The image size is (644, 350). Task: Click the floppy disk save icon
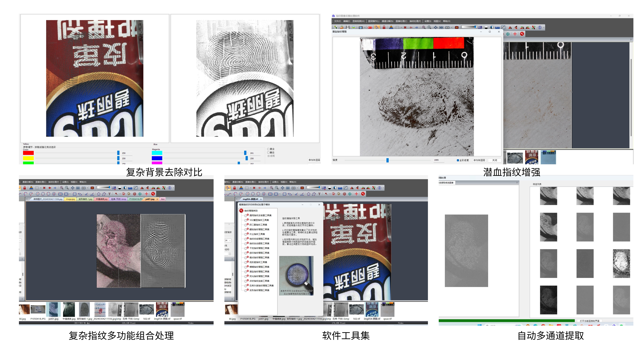click(348, 27)
